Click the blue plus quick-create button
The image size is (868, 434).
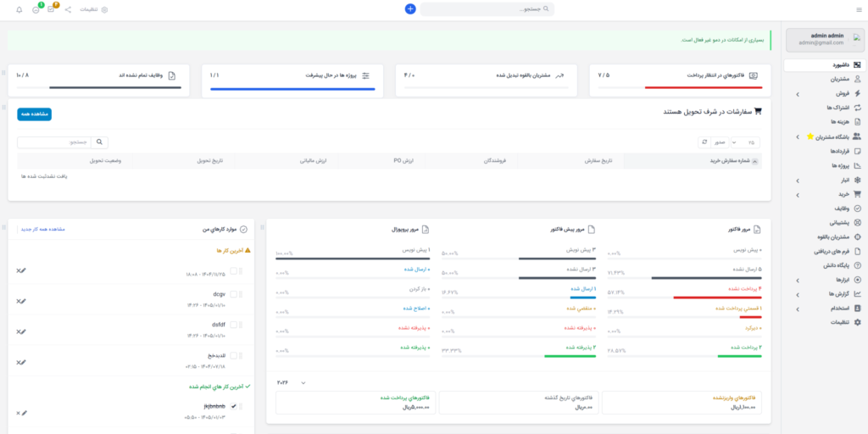point(410,8)
